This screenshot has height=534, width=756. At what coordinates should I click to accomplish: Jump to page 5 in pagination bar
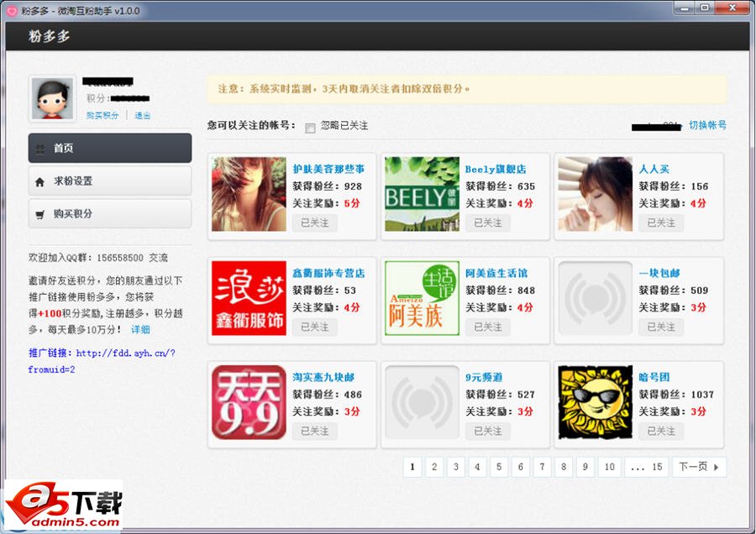click(x=499, y=467)
